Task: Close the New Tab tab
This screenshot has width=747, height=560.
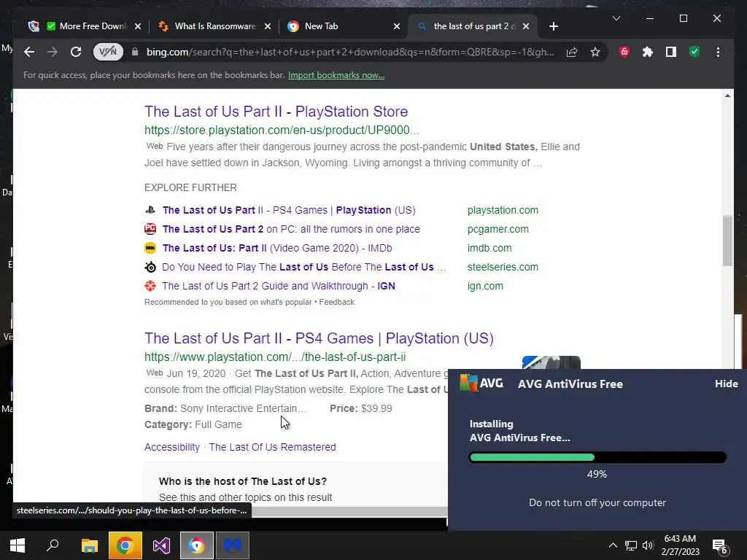Action: tap(397, 26)
